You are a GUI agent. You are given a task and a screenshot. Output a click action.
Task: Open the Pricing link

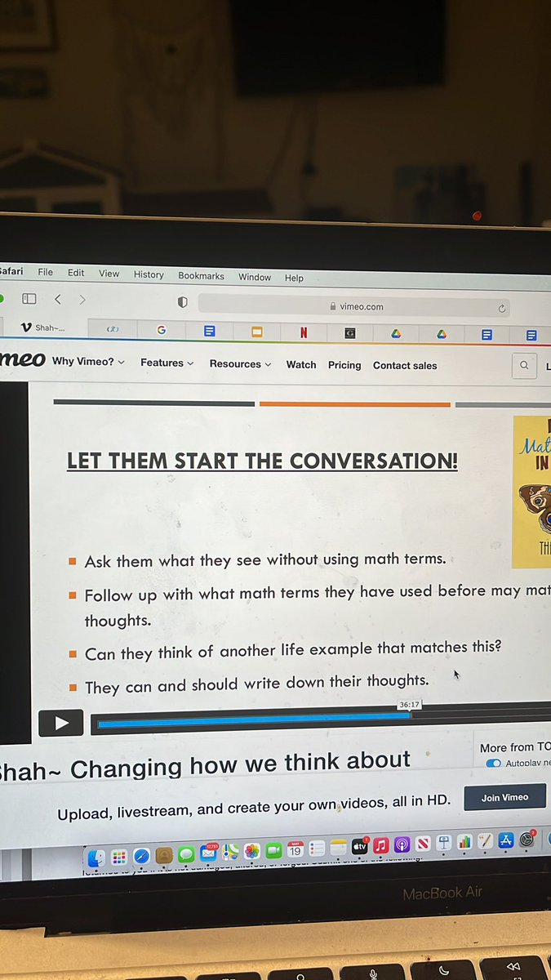pyautogui.click(x=344, y=365)
